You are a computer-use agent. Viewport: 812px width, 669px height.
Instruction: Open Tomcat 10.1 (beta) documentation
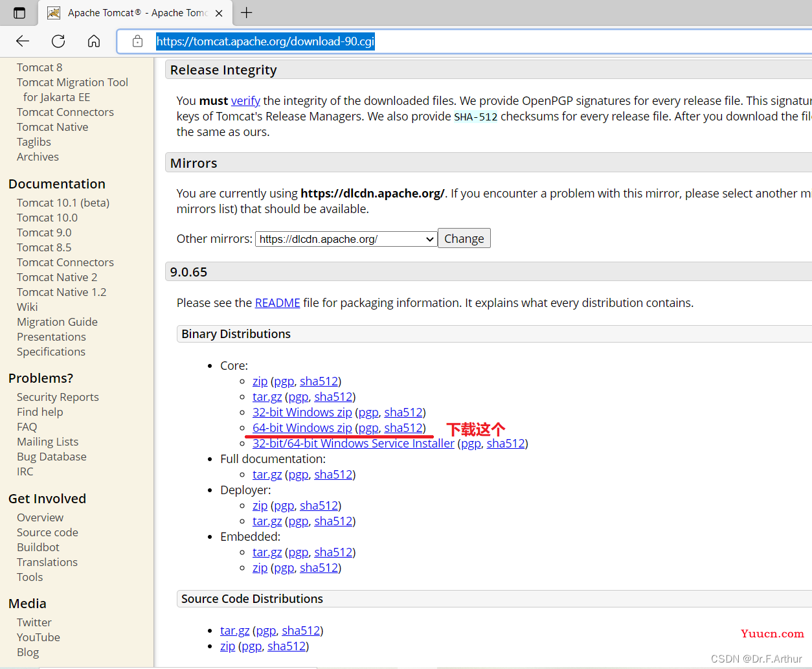coord(63,203)
